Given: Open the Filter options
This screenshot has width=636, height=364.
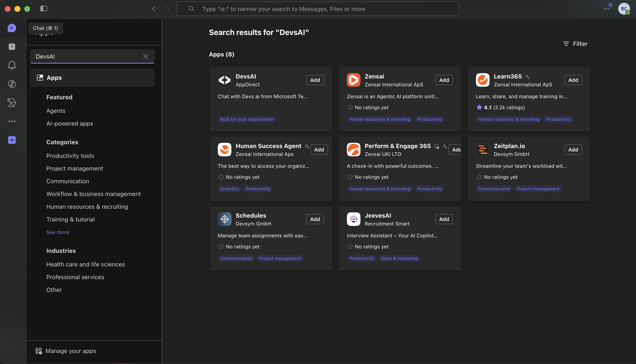Looking at the screenshot, I should point(575,44).
